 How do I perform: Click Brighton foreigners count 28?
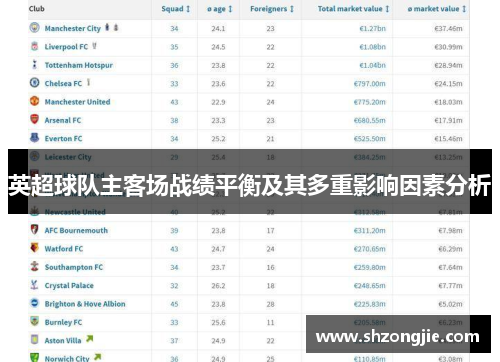pos(270,304)
